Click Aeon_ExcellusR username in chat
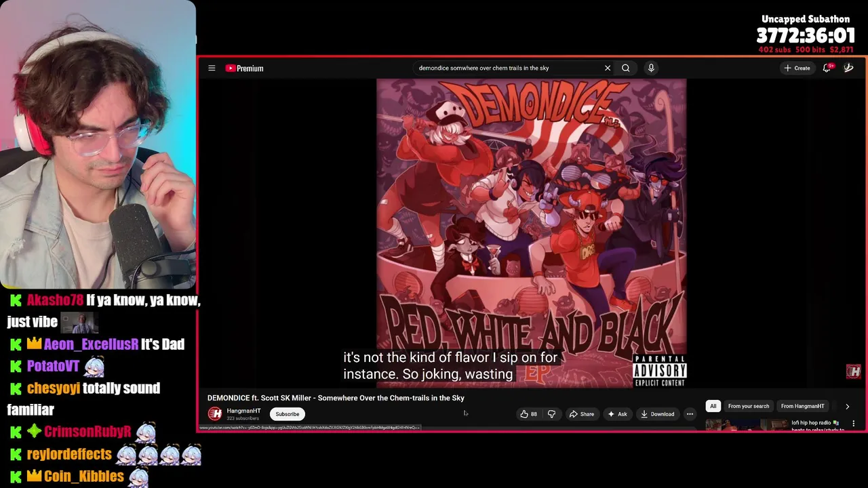Image resolution: width=868 pixels, height=488 pixels. point(91,344)
